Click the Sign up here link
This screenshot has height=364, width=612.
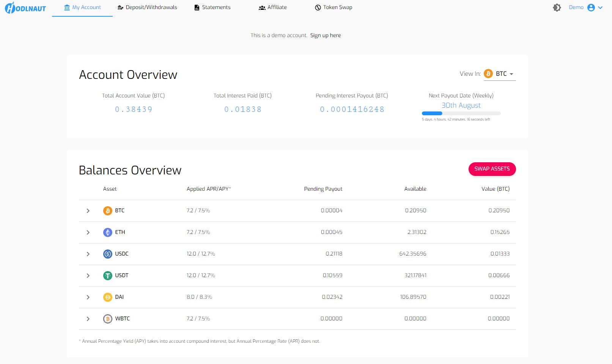(326, 35)
